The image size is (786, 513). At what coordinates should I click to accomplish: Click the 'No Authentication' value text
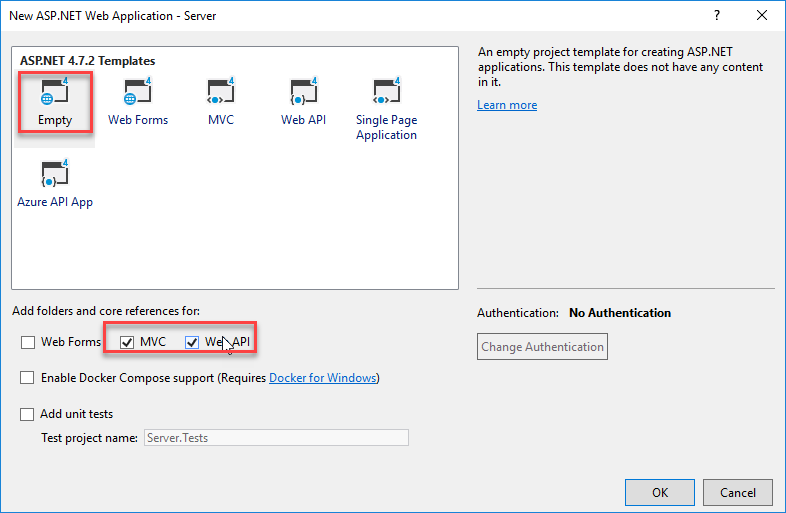pos(620,313)
